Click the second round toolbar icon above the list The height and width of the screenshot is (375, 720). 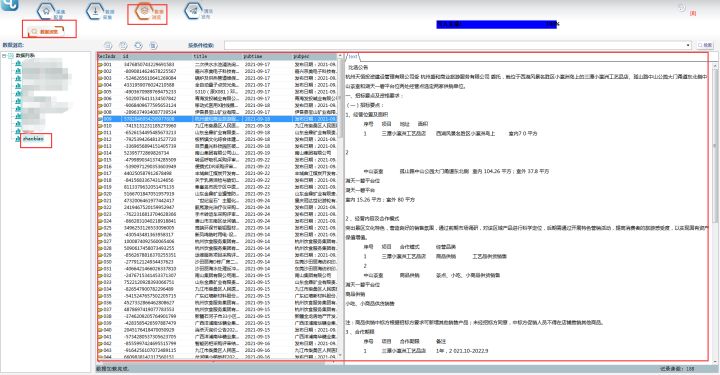123,45
